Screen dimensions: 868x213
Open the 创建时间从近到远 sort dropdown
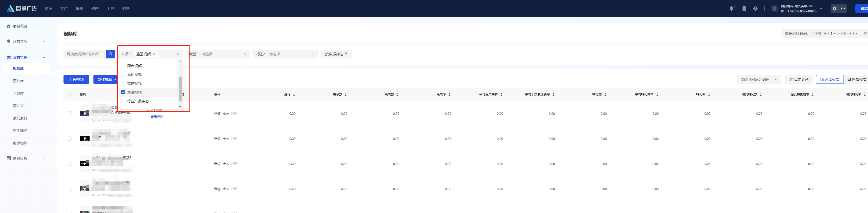(759, 79)
